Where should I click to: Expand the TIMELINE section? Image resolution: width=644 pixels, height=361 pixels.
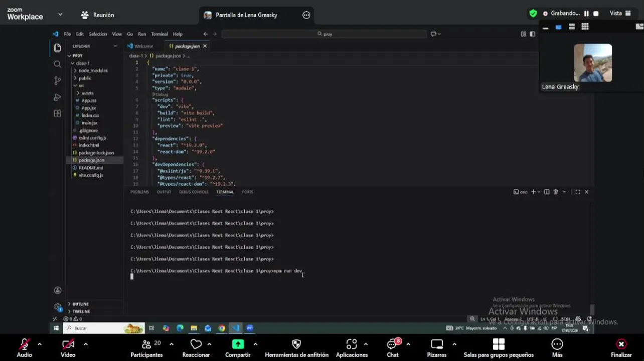tap(81, 311)
